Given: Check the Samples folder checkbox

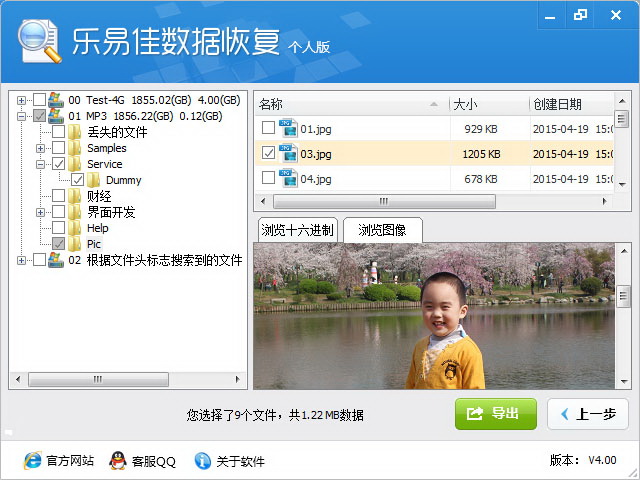Looking at the screenshot, I should click(x=58, y=148).
